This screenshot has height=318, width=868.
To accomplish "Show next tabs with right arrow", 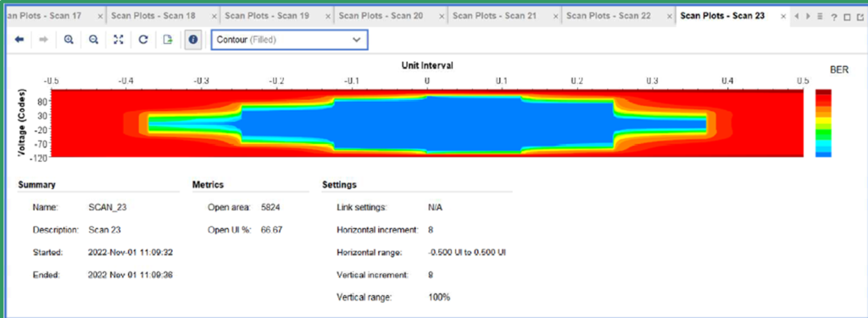I will point(808,17).
